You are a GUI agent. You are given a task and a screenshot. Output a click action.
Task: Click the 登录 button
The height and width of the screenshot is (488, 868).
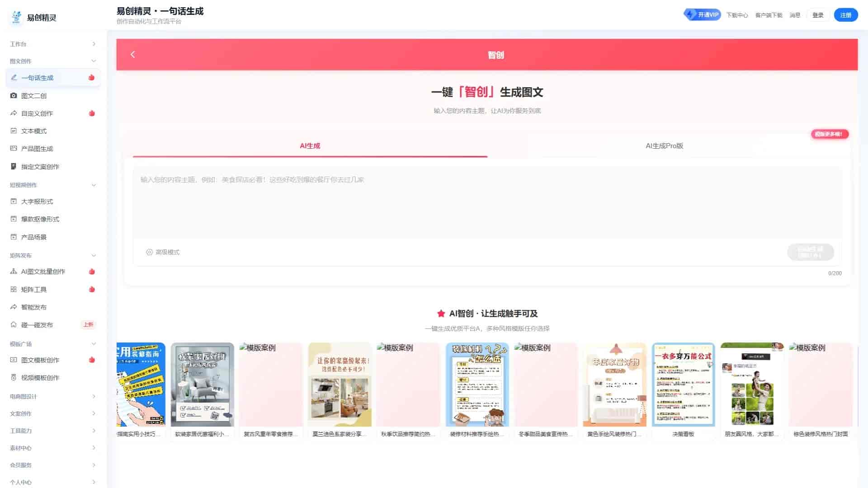click(818, 15)
